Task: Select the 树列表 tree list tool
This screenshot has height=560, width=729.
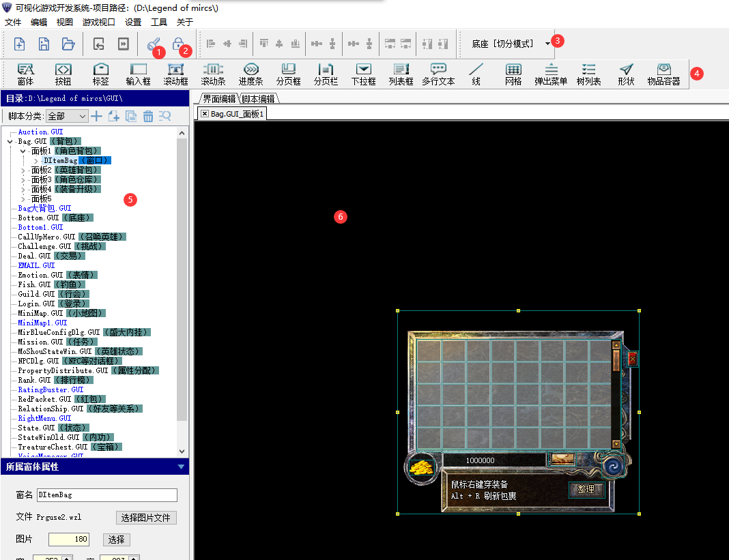Action: tap(588, 74)
